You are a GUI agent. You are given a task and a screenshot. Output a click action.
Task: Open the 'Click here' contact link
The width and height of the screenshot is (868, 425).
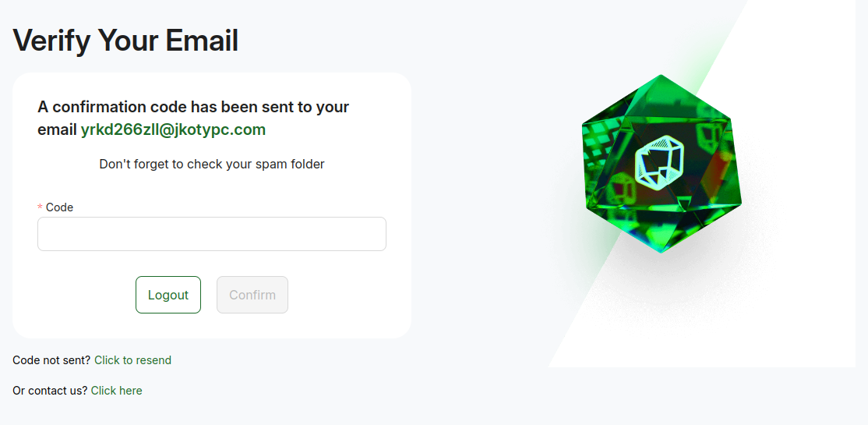[x=116, y=391]
